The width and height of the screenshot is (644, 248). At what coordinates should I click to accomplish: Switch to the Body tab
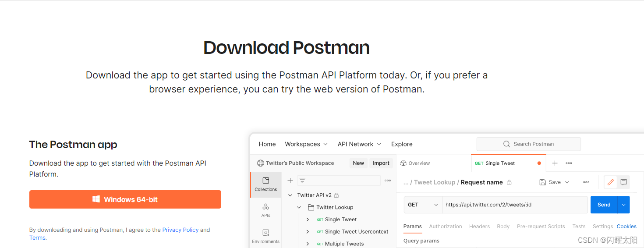503,227
